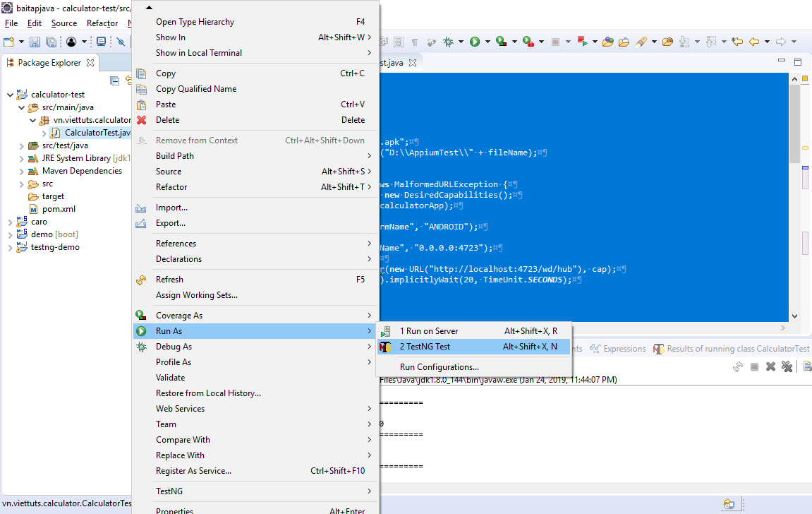
Task: Open dropdown arrow next to New icon
Action: [x=21, y=42]
